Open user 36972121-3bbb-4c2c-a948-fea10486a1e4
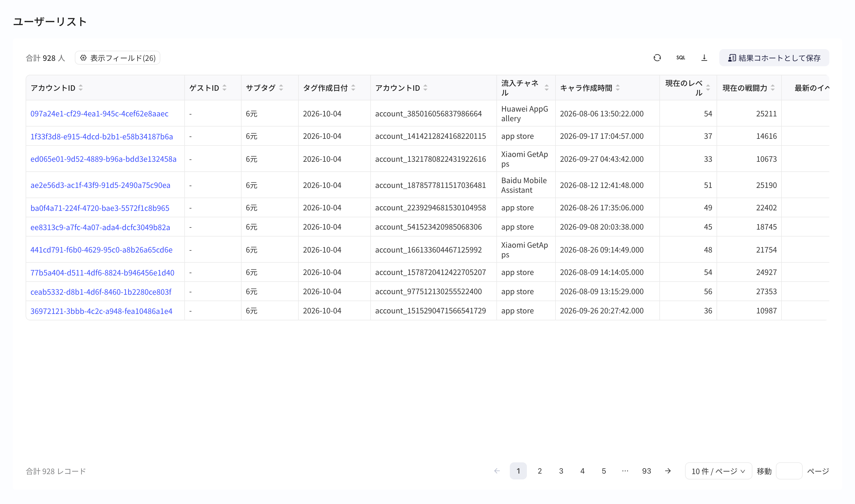855x504 pixels. coord(101,311)
